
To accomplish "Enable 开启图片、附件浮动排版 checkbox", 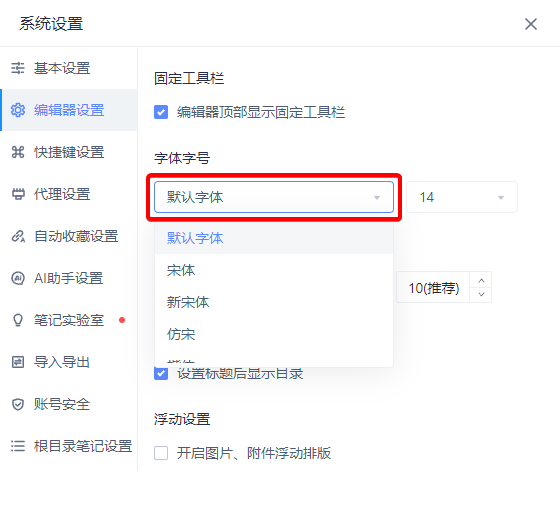I will (x=161, y=453).
